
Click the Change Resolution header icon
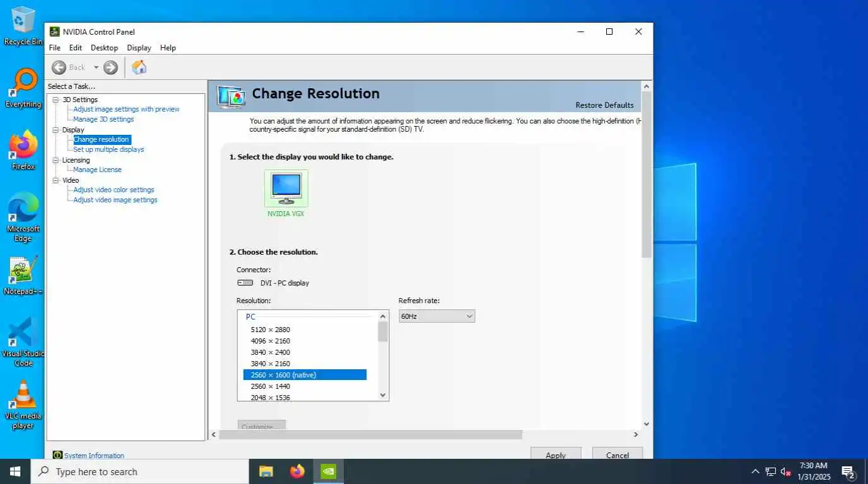[230, 96]
